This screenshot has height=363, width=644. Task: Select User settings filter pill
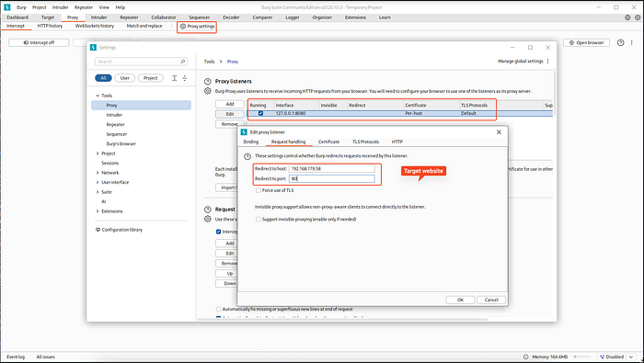pyautogui.click(x=125, y=78)
